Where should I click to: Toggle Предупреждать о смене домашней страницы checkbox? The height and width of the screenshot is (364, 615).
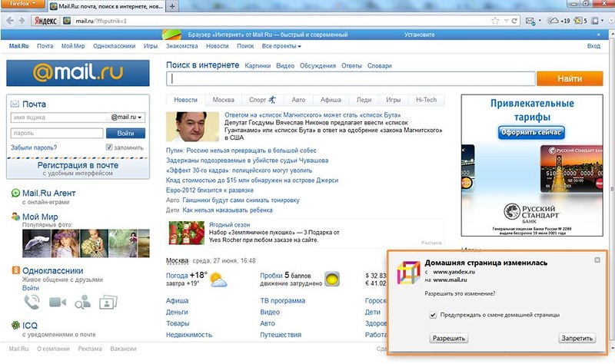click(433, 315)
